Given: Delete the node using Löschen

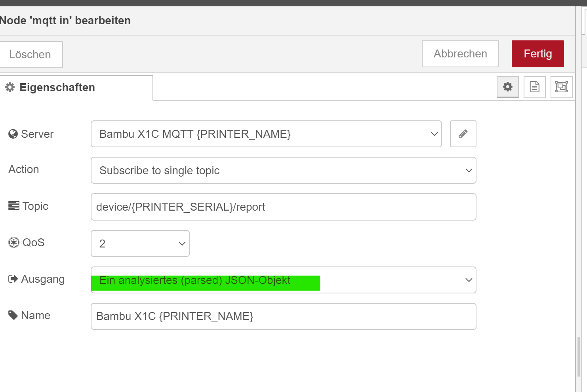Looking at the screenshot, I should pyautogui.click(x=30, y=55).
